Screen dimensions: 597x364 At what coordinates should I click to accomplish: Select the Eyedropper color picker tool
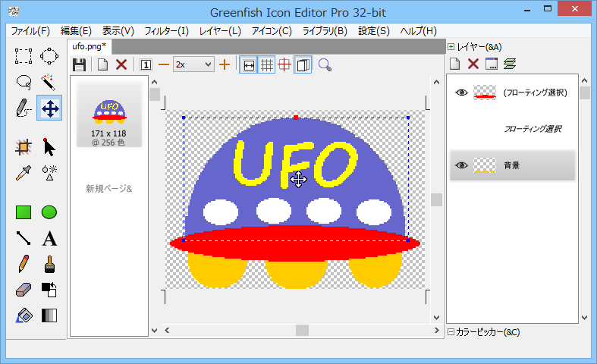click(24, 172)
